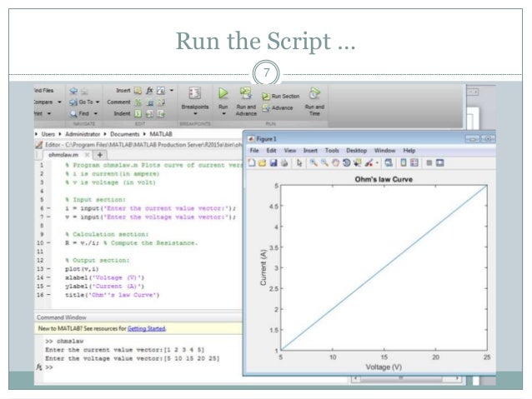Select the Rotate 3D tool in Figure 1
Viewport: 532px width, 399px height.
tap(346, 163)
